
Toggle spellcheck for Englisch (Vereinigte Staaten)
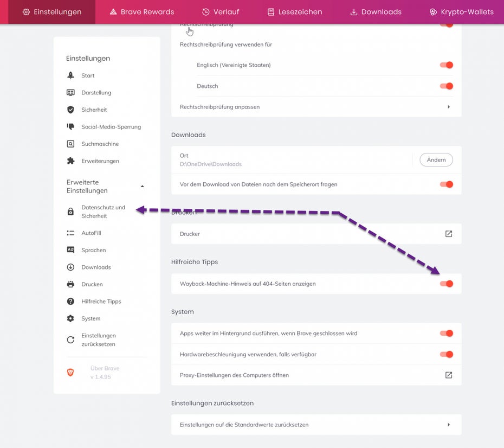pyautogui.click(x=447, y=65)
